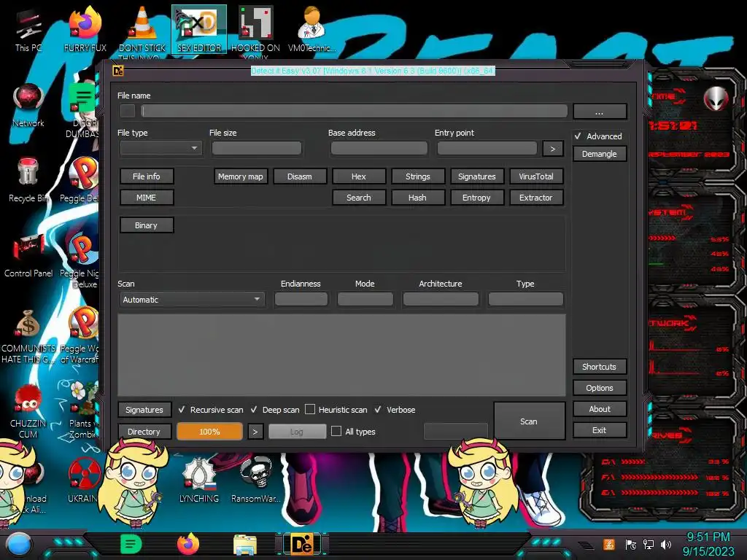
Task: Click the action center flag tray icon
Action: click(x=631, y=544)
